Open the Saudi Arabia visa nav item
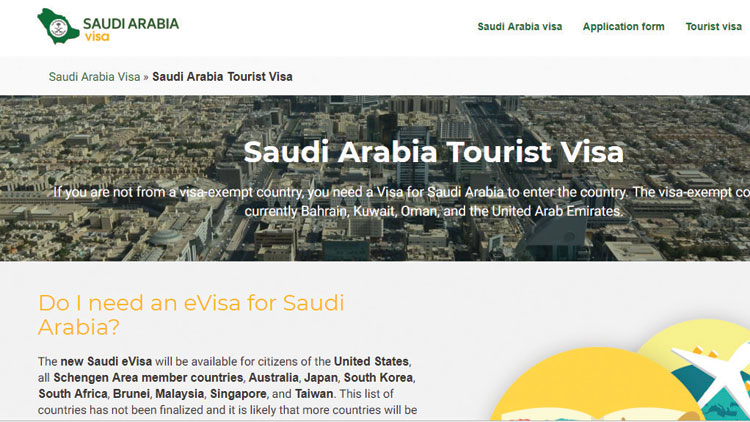750x422 pixels. (519, 27)
